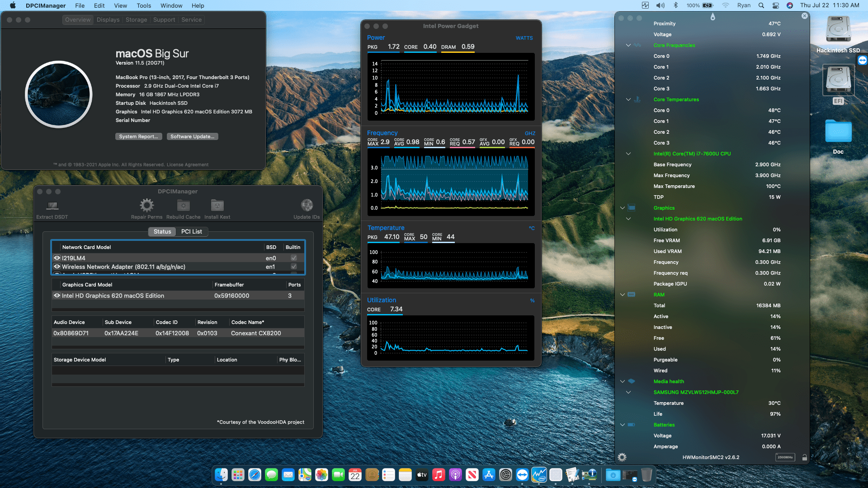Select Service tab in About This Mac
This screenshot has height=488, width=868.
192,20
